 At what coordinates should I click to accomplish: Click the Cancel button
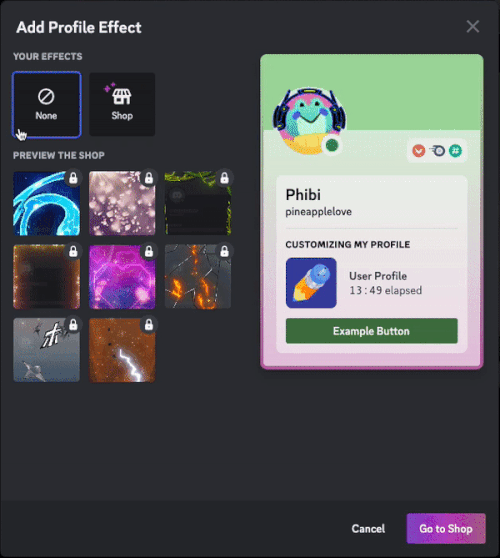(x=368, y=528)
